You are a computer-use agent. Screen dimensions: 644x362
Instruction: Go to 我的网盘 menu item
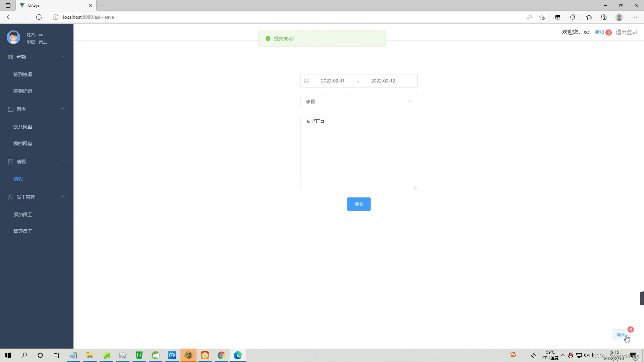23,143
